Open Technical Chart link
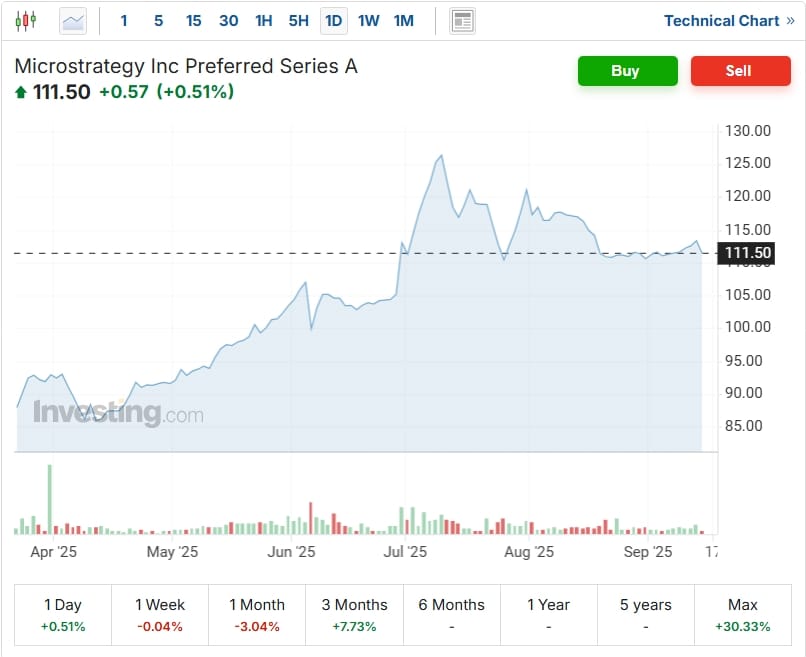This screenshot has height=657, width=806. click(729, 21)
